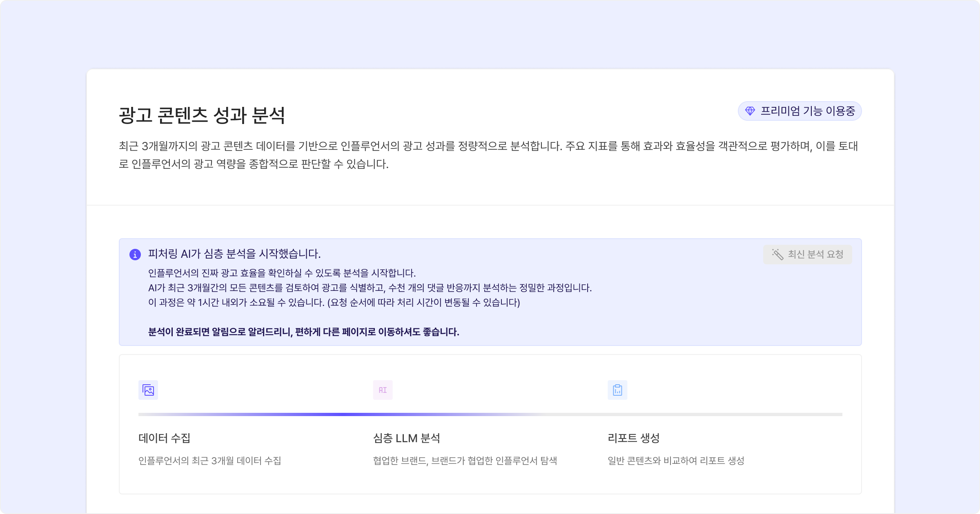
Task: Click the bold notification message about 알림
Action: (303, 332)
